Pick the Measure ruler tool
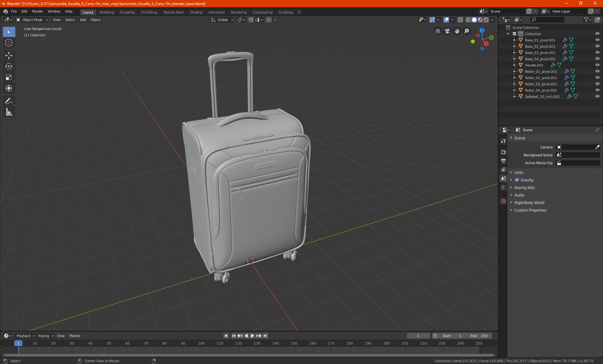Viewport: 603px width, 364px height. click(x=9, y=112)
